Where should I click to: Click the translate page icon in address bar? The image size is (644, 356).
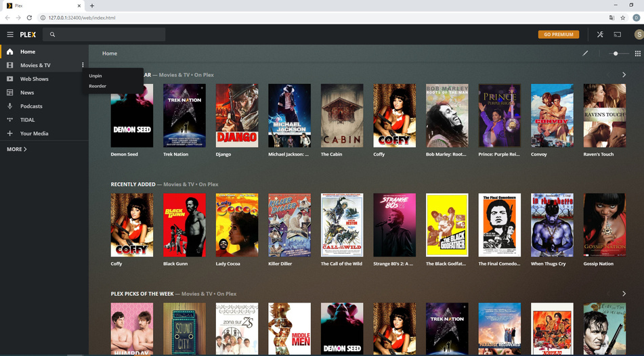(x=611, y=18)
